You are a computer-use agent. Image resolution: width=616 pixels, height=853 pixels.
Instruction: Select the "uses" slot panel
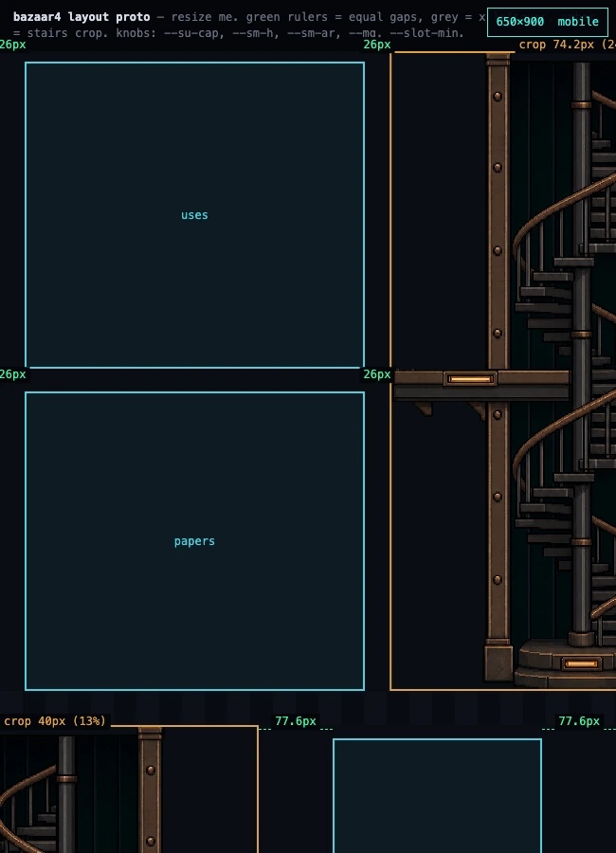point(194,215)
